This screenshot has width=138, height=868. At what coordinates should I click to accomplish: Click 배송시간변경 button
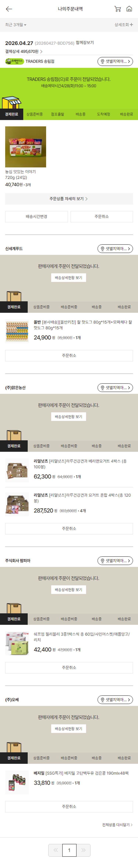37,217
